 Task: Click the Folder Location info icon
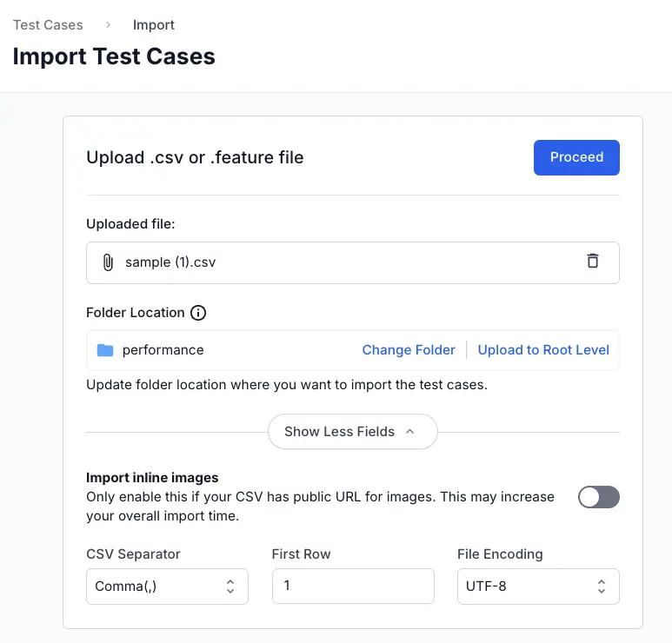[x=198, y=313]
